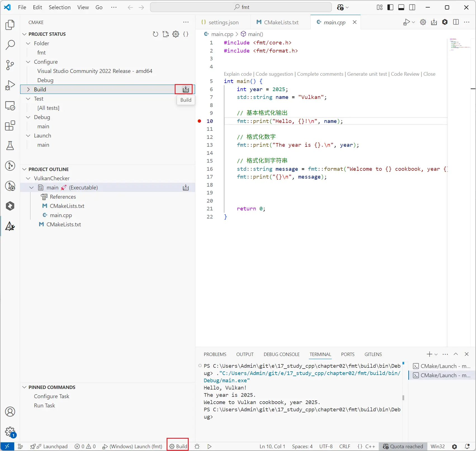Click the clean reconfigure icon in Project Status
This screenshot has width=476, height=451.
[x=165, y=34]
